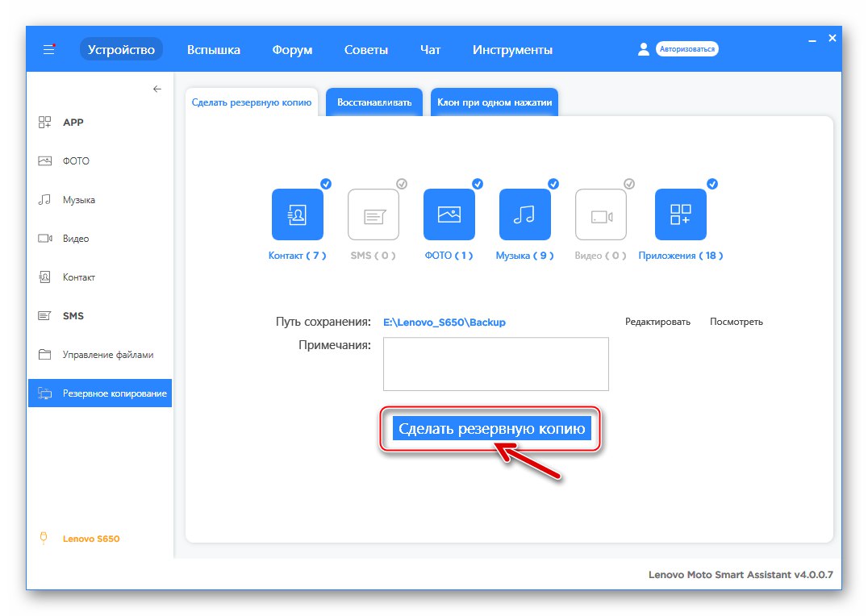Click the backup icon in sidebar

[x=45, y=393]
